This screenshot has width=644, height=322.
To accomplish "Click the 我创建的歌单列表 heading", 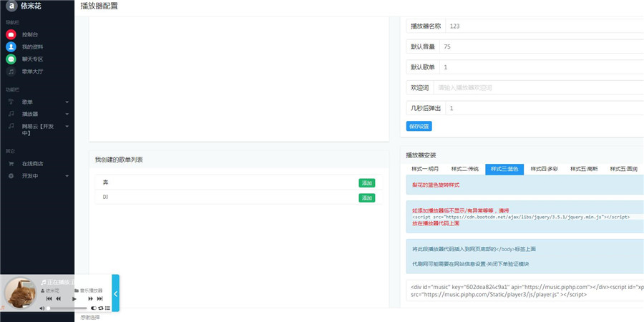I will point(119,160).
